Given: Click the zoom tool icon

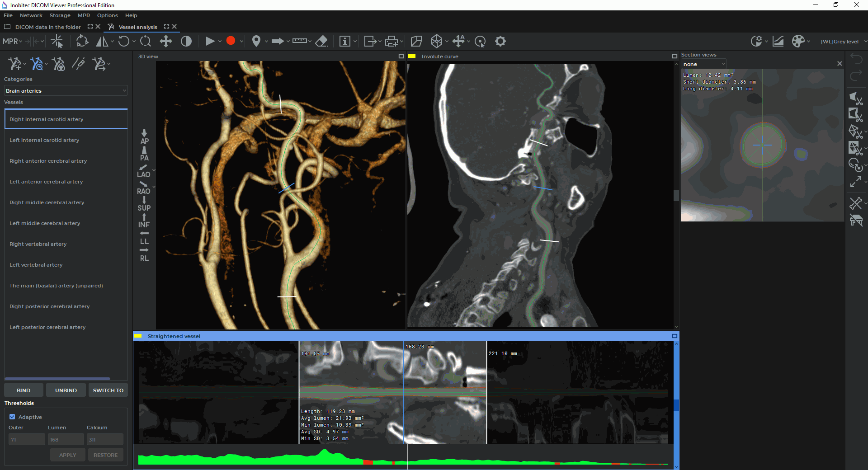Looking at the screenshot, I should click(x=146, y=41).
